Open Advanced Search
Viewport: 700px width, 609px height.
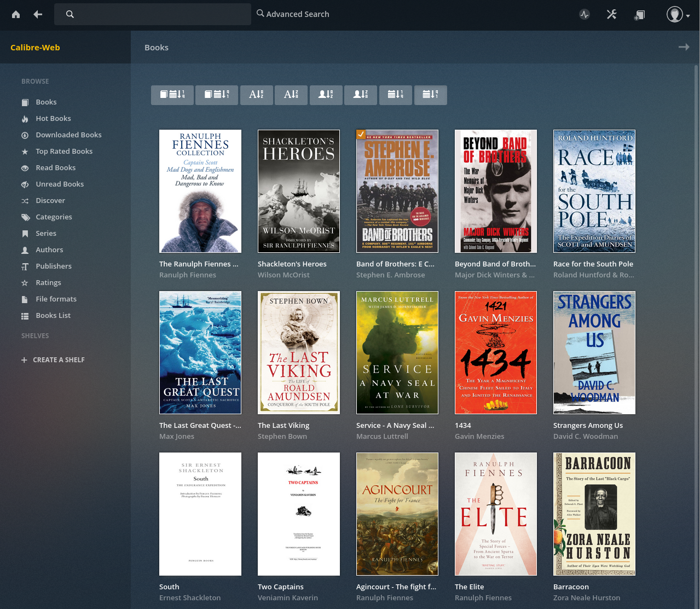click(x=293, y=14)
